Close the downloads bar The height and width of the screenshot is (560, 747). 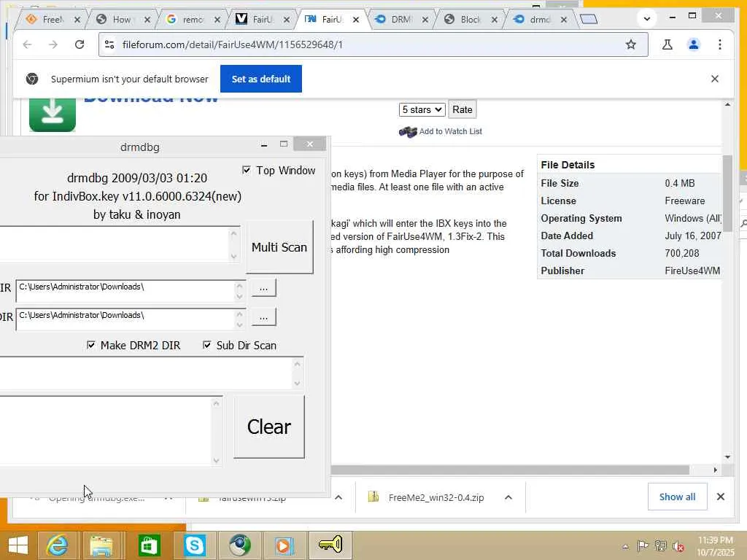point(721,497)
